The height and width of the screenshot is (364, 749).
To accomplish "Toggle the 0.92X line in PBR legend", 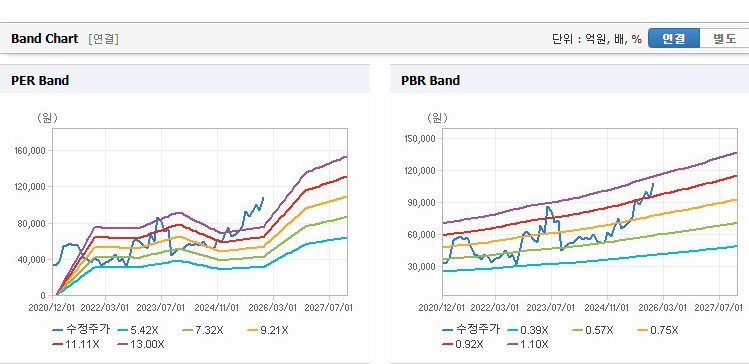I will (x=463, y=344).
